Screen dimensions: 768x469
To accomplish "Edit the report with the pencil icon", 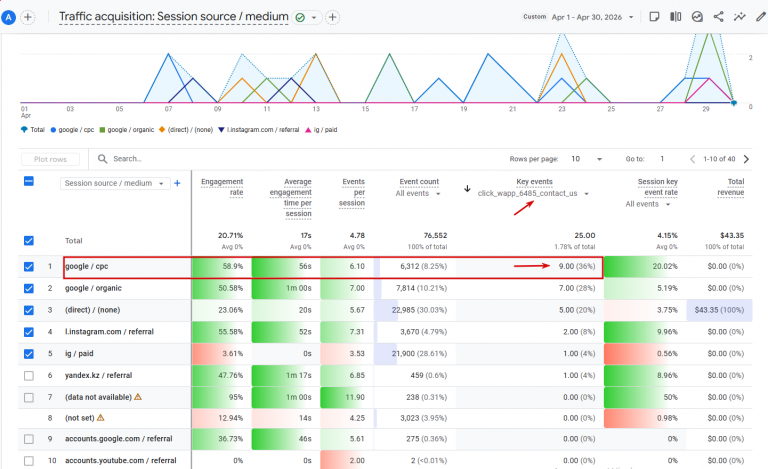I will coord(761,17).
